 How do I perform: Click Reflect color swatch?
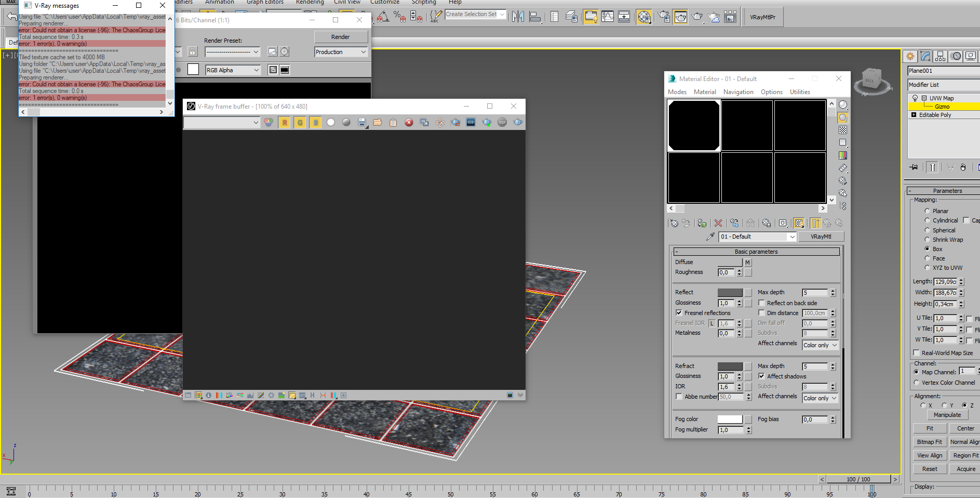[x=730, y=293]
